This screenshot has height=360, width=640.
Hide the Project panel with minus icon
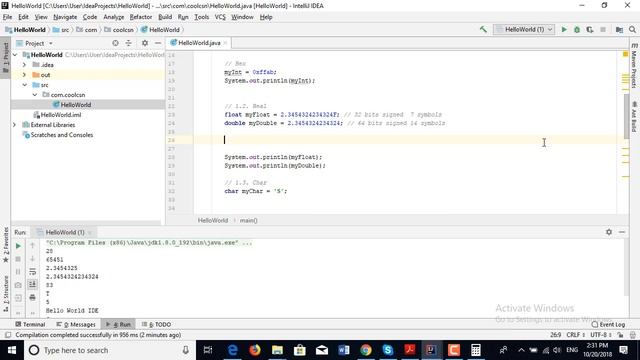tap(158, 43)
